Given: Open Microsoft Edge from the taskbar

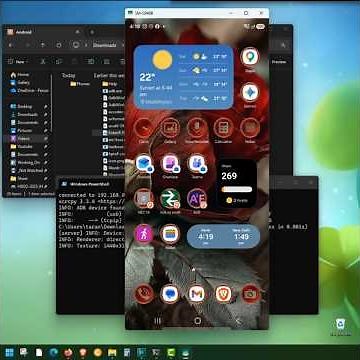Looking at the screenshot, I should [53, 353].
